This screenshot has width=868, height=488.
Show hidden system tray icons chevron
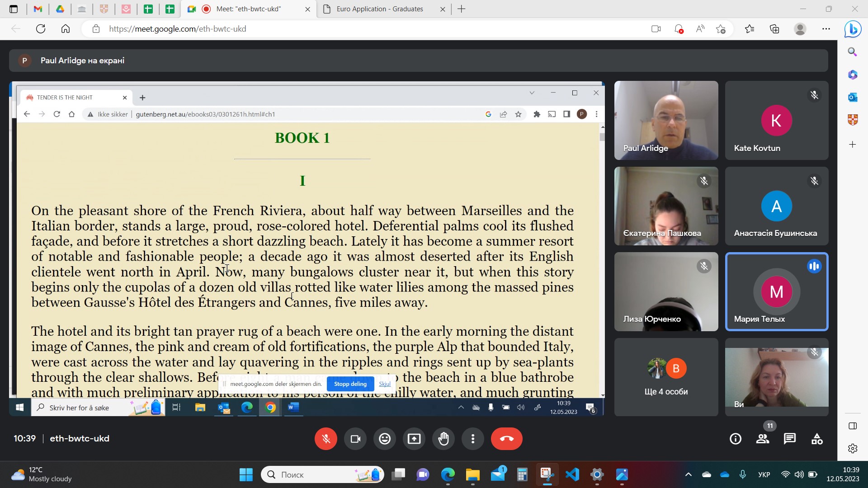tap(689, 475)
